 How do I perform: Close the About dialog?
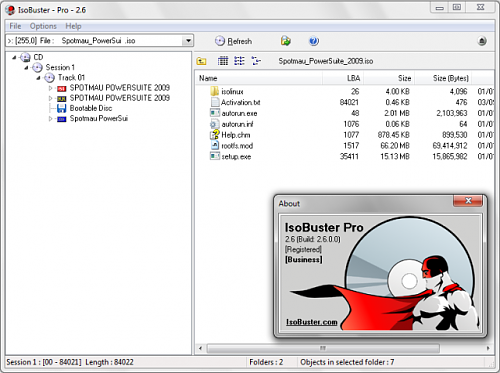(x=468, y=200)
